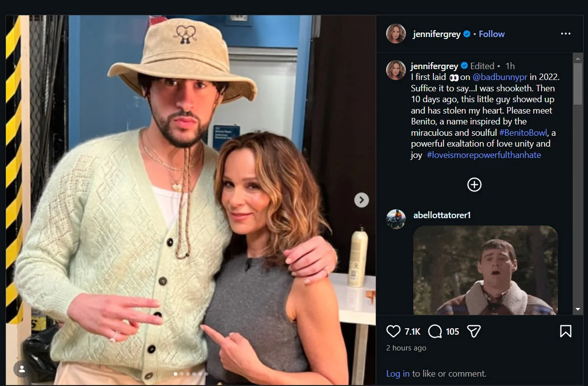Select the current carousel dot indicator
The image size is (588, 386).
(x=175, y=374)
